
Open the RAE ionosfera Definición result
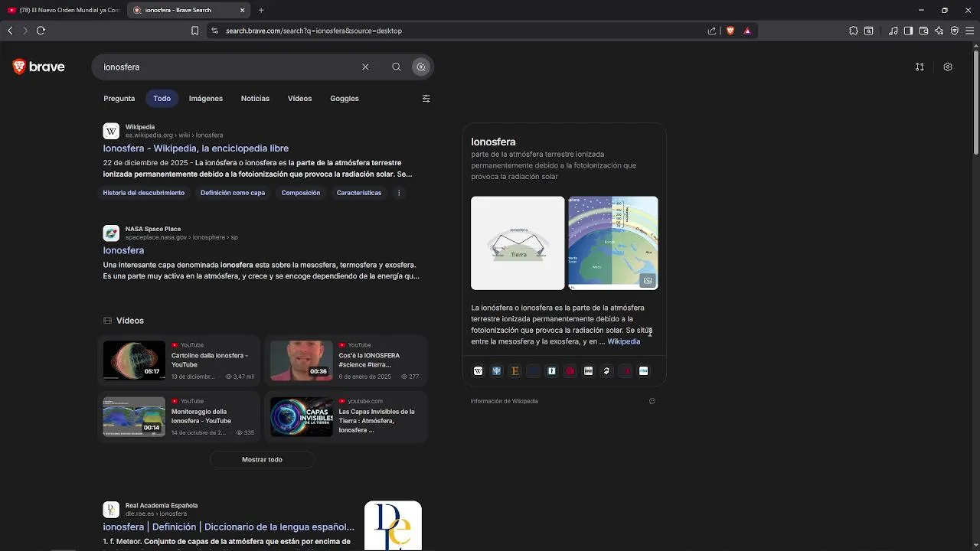(x=229, y=527)
